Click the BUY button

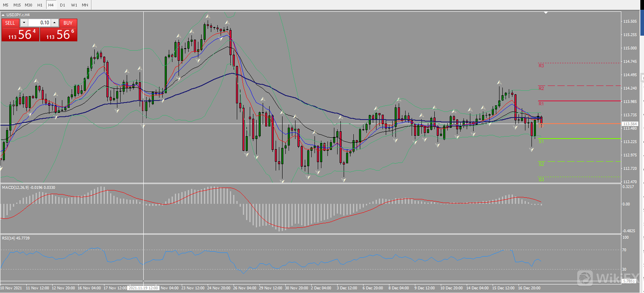(x=68, y=23)
